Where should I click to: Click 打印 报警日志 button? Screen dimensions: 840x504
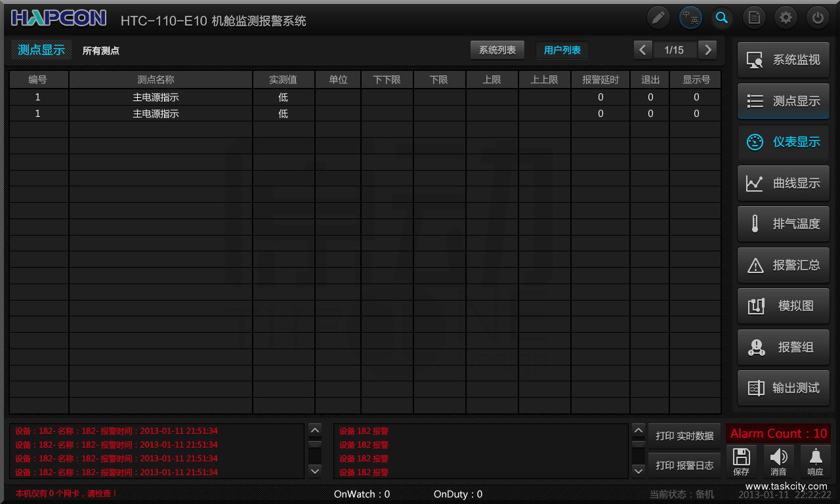point(684,465)
